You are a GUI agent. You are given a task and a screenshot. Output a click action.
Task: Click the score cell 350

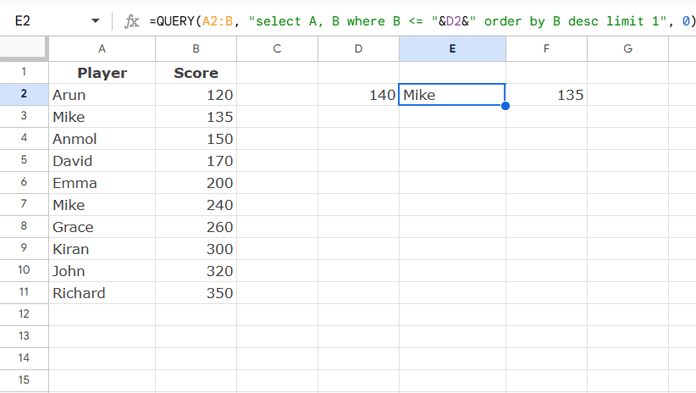[x=196, y=293]
